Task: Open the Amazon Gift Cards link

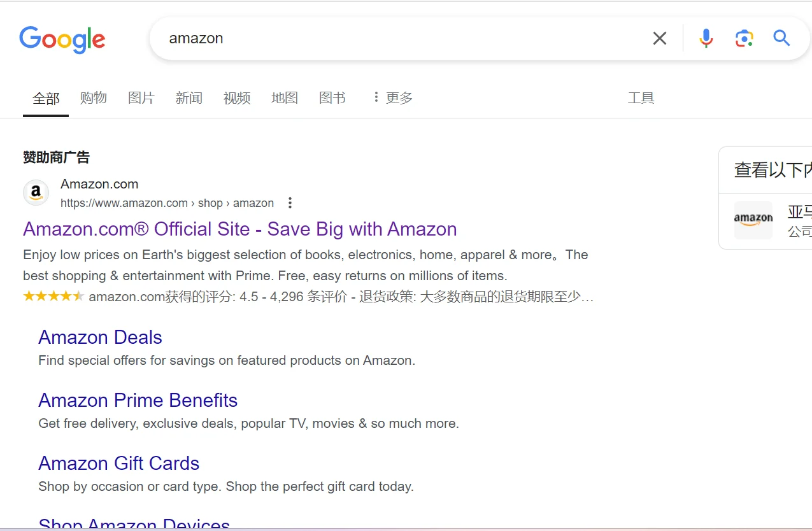Action: (x=119, y=464)
